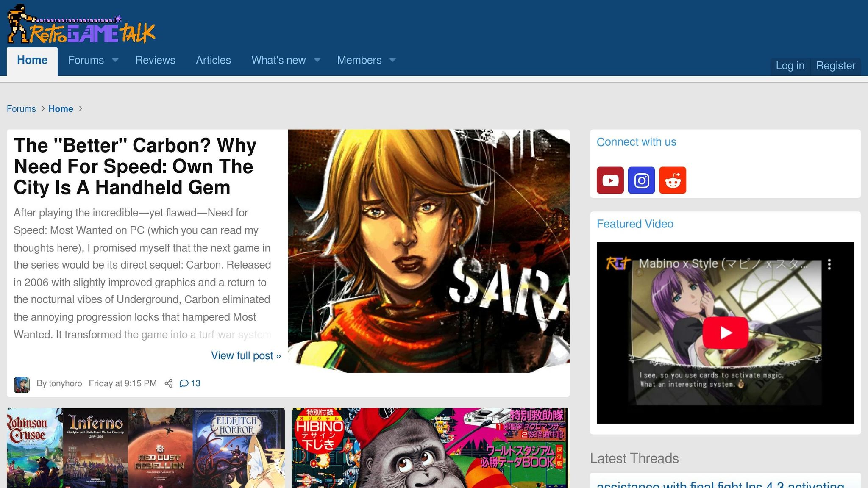Screen dimensions: 868x488
Task: Open the What's new page
Action: pos(278,60)
